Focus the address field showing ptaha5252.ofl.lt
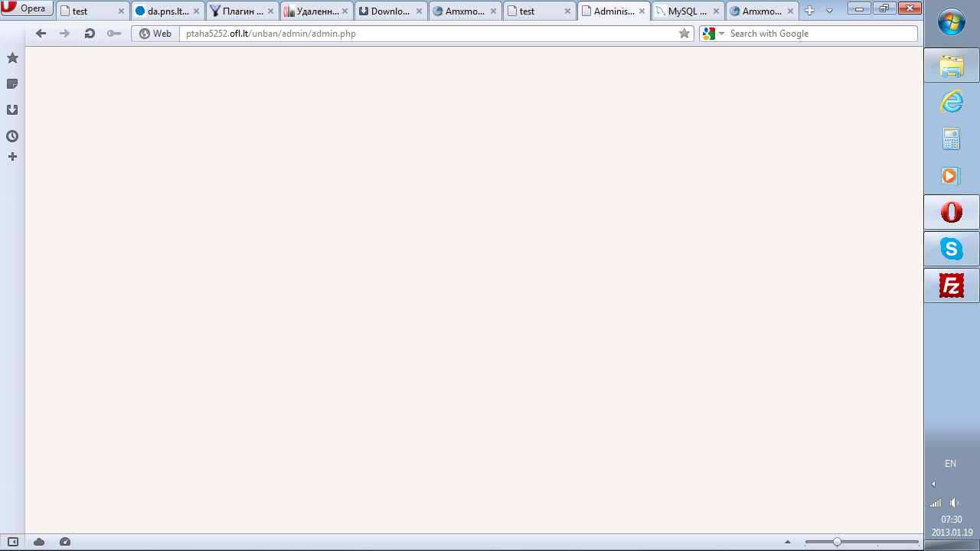Screen dimensions: 980x551 click(x=429, y=34)
